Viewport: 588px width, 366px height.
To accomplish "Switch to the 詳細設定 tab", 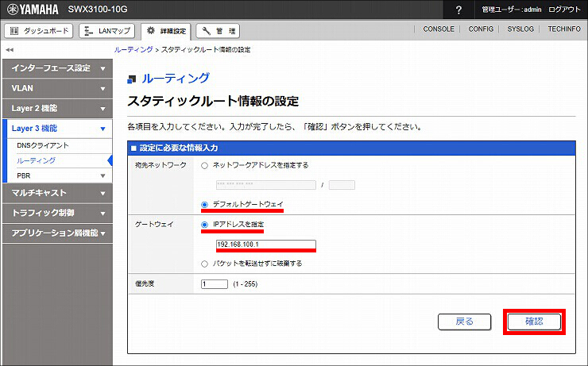I will 166,32.
